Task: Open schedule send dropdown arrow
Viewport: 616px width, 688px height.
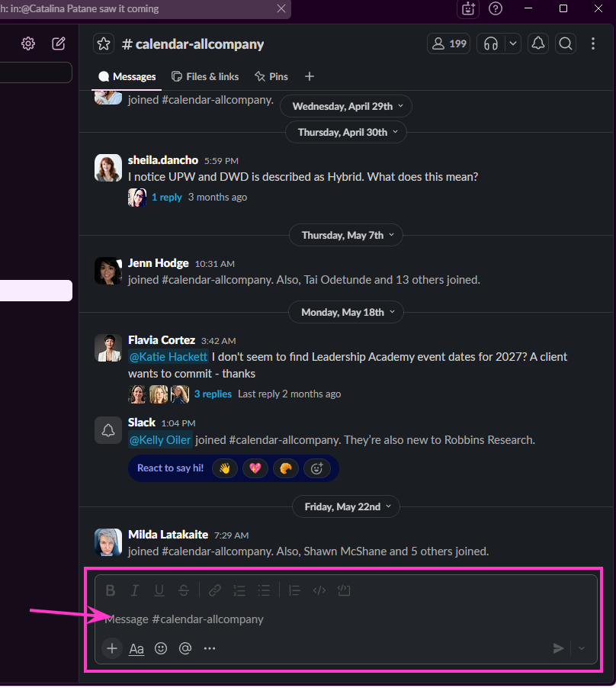Action: click(582, 648)
